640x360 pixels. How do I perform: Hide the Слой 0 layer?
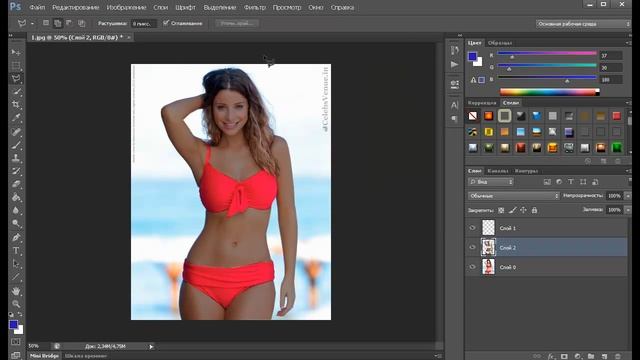click(x=473, y=267)
